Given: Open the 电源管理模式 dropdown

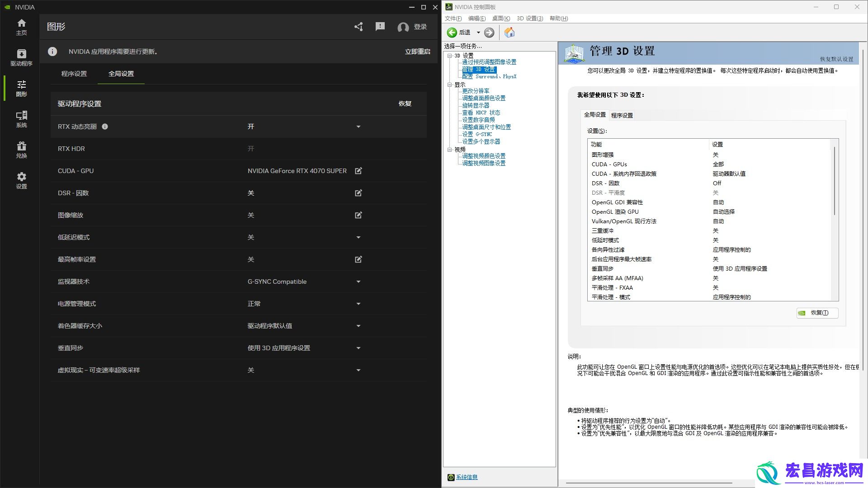Looking at the screenshot, I should pyautogui.click(x=359, y=304).
